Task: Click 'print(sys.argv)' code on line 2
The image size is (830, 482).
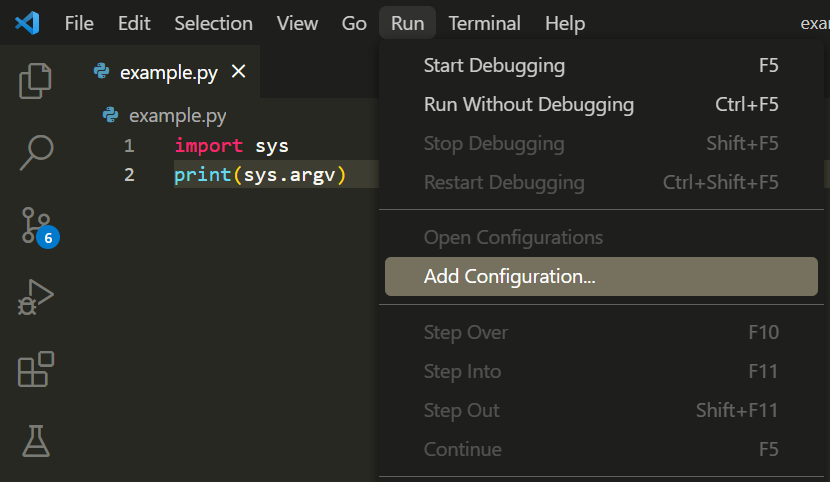Action: tap(260, 175)
